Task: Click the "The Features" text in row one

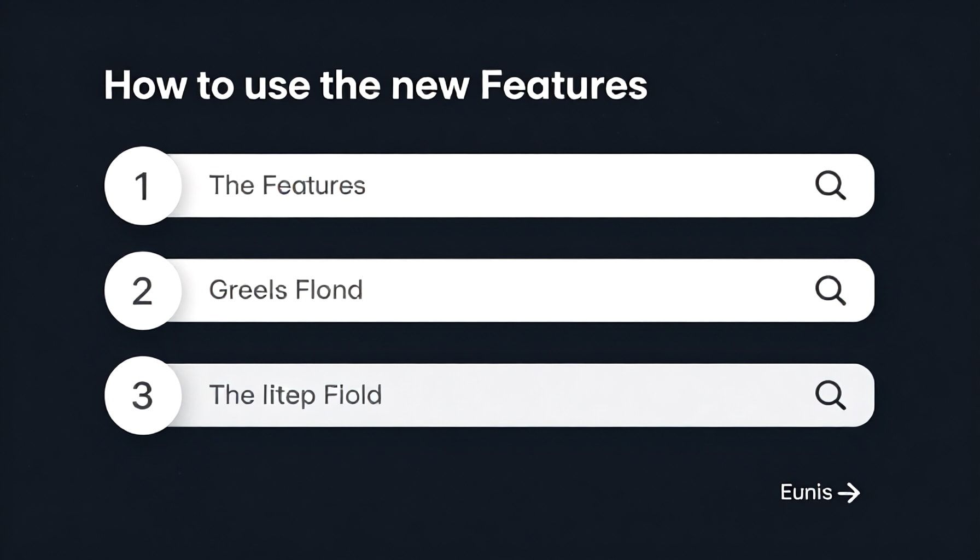Action: pyautogui.click(x=287, y=185)
